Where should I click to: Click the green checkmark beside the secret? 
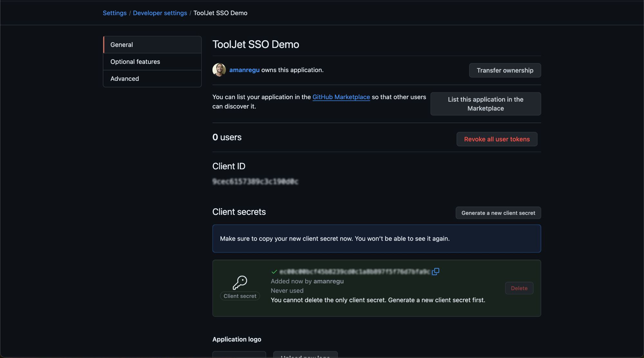click(274, 272)
